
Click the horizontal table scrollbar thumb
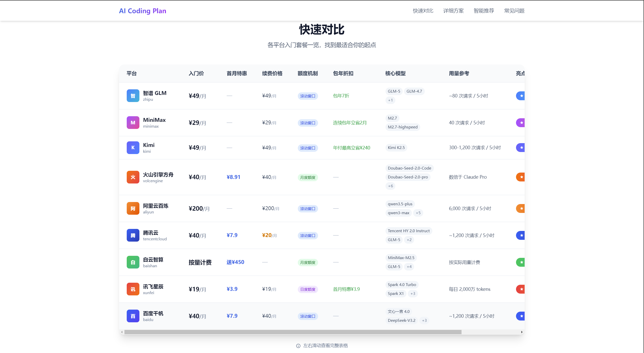(x=293, y=332)
